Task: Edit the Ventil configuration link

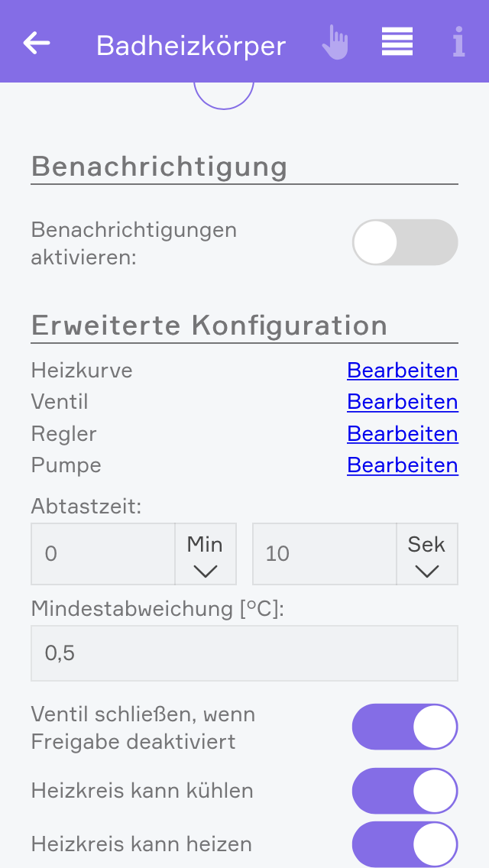Action: (402, 402)
